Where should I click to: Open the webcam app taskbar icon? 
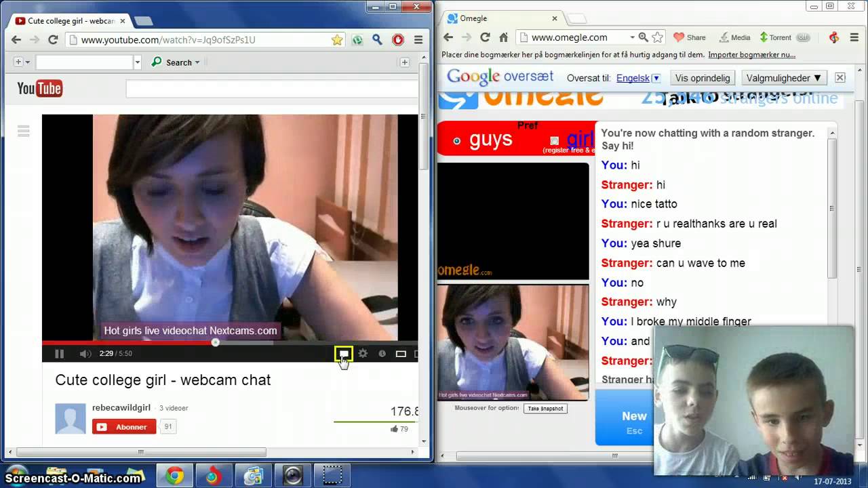click(293, 476)
